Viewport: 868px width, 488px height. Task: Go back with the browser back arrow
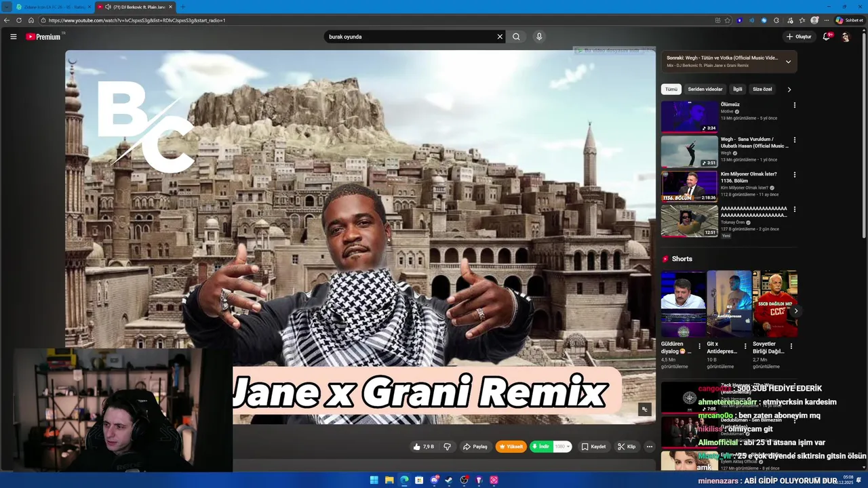click(x=7, y=20)
